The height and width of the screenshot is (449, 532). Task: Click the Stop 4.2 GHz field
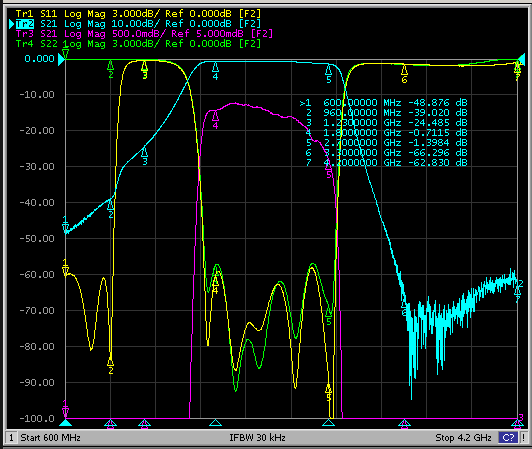[x=463, y=437]
